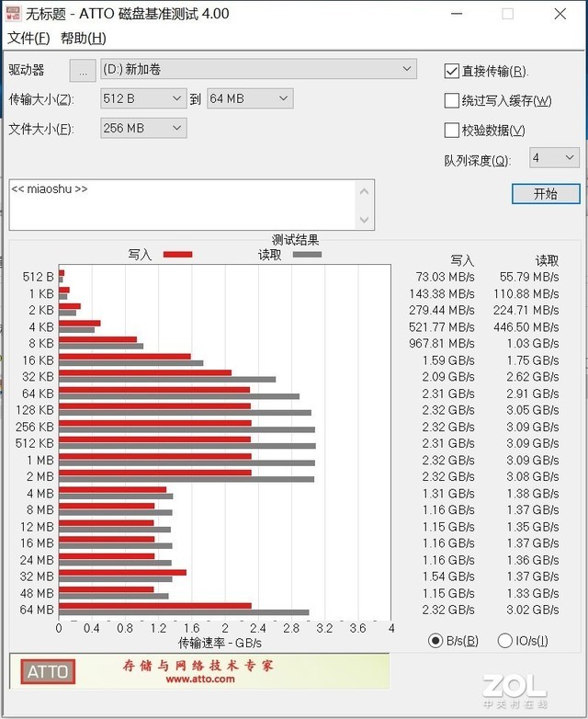Click the 传输速率 - GB/s axis label
Screen dimensions: 588x719
[x=220, y=643]
